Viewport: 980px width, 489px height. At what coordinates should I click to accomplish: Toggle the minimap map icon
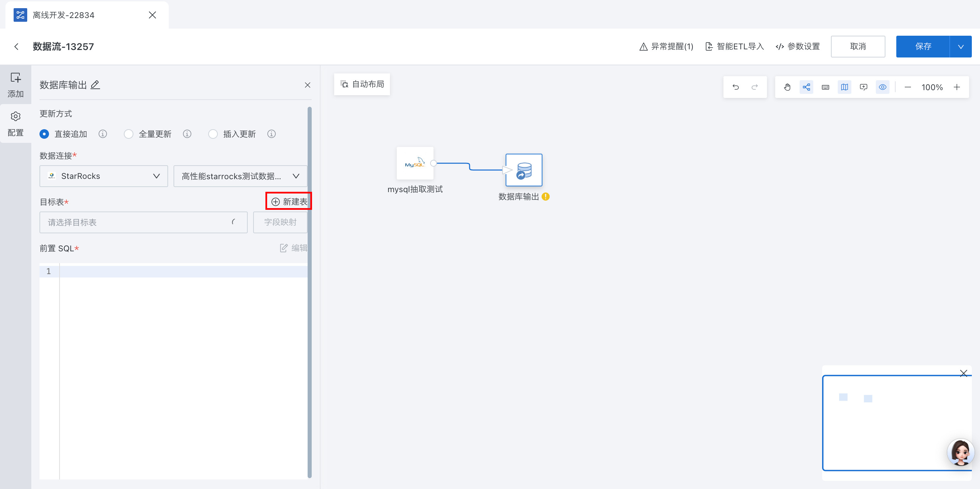point(844,87)
